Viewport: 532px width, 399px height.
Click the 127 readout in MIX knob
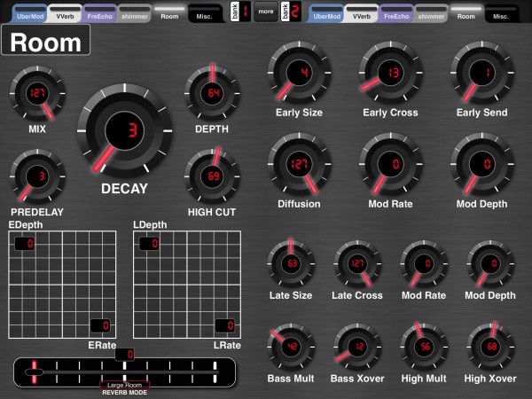[x=37, y=93]
